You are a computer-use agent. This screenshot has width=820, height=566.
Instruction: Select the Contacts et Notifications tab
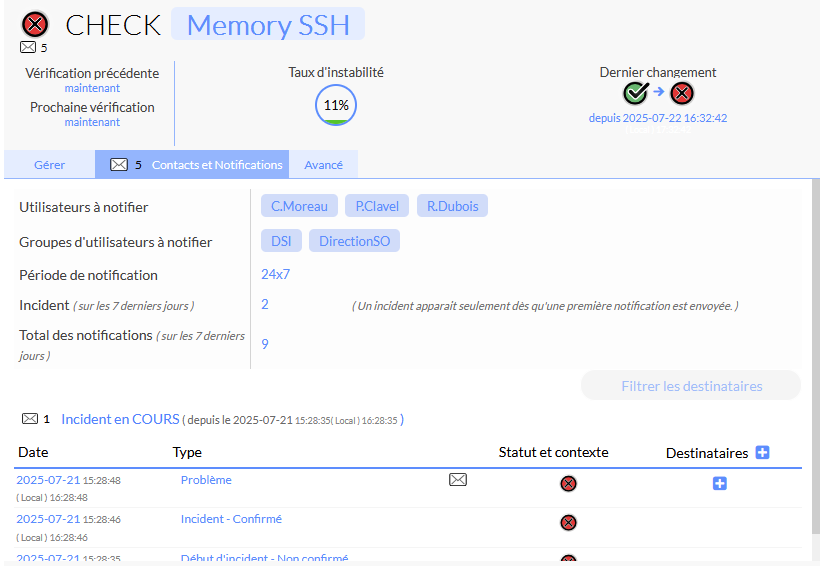[196, 165]
